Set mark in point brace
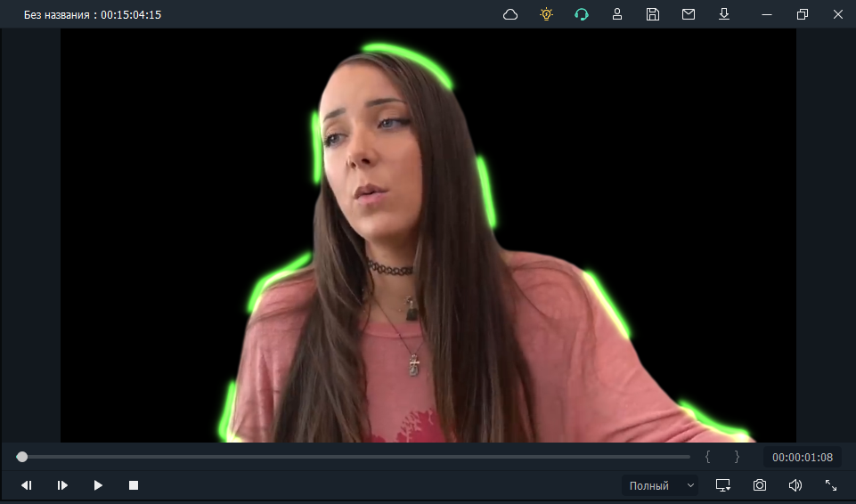The width and height of the screenshot is (856, 504). [707, 457]
